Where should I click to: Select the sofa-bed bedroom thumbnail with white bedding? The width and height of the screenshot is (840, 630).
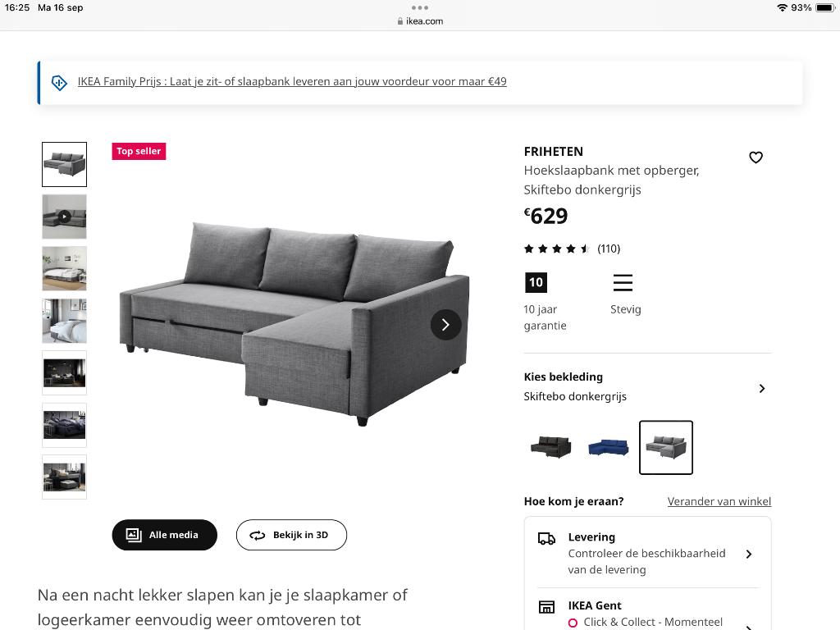[64, 321]
